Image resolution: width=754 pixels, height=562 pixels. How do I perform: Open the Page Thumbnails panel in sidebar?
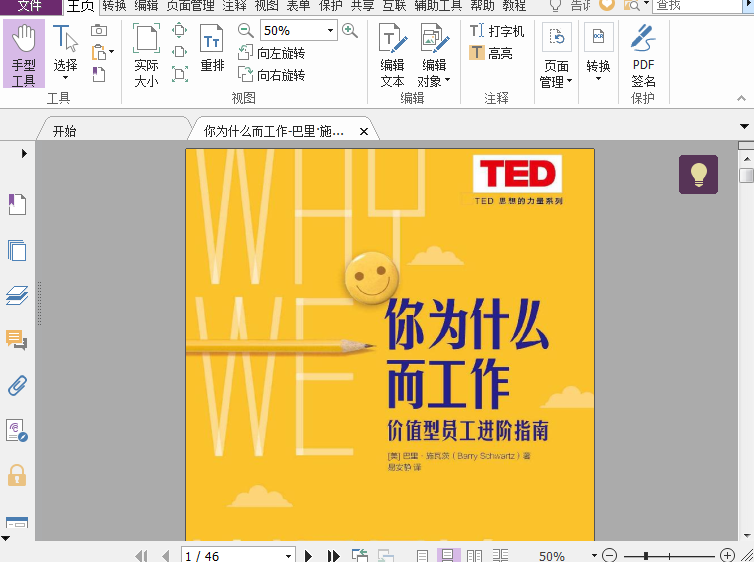(17, 250)
